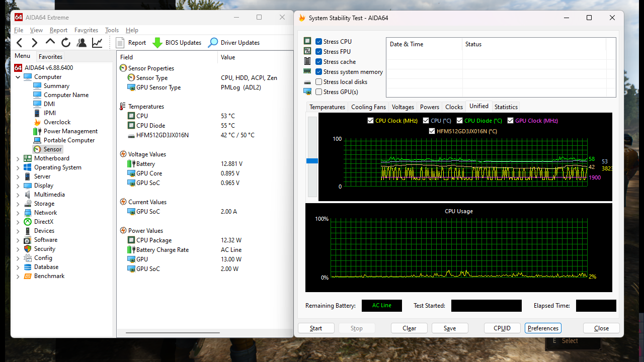
Task: Click the blue graph scale slider handle
Action: pyautogui.click(x=312, y=161)
